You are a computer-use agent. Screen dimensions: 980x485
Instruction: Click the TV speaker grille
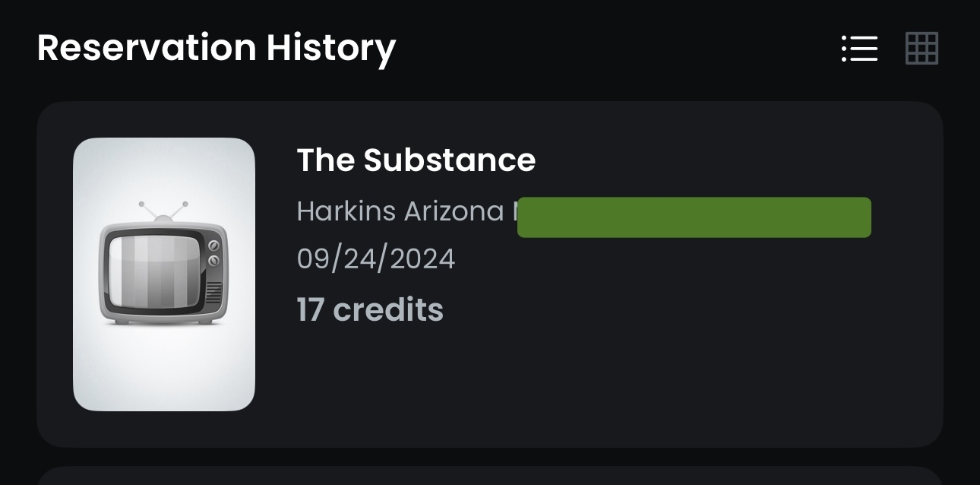click(214, 292)
